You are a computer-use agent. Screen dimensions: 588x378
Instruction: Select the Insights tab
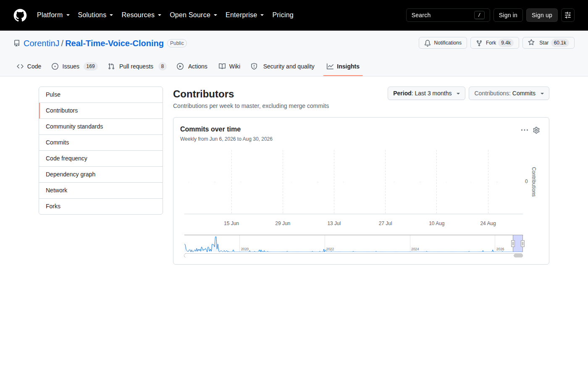point(343,66)
